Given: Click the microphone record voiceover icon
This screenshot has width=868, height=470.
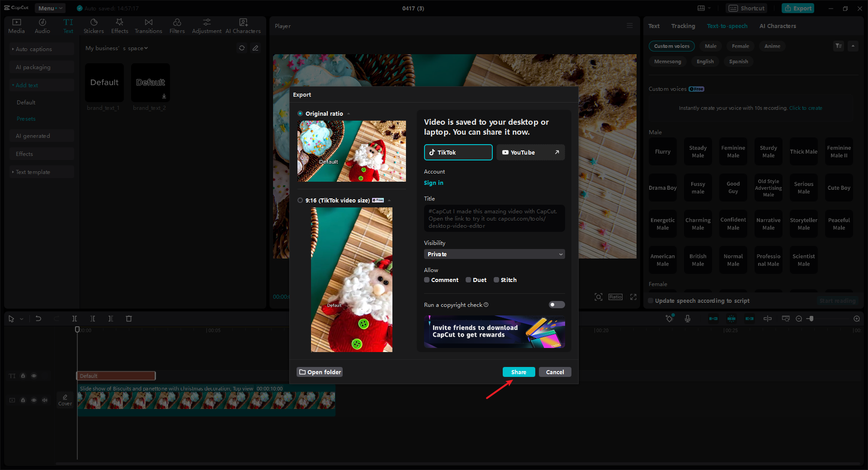Looking at the screenshot, I should click(x=687, y=319).
